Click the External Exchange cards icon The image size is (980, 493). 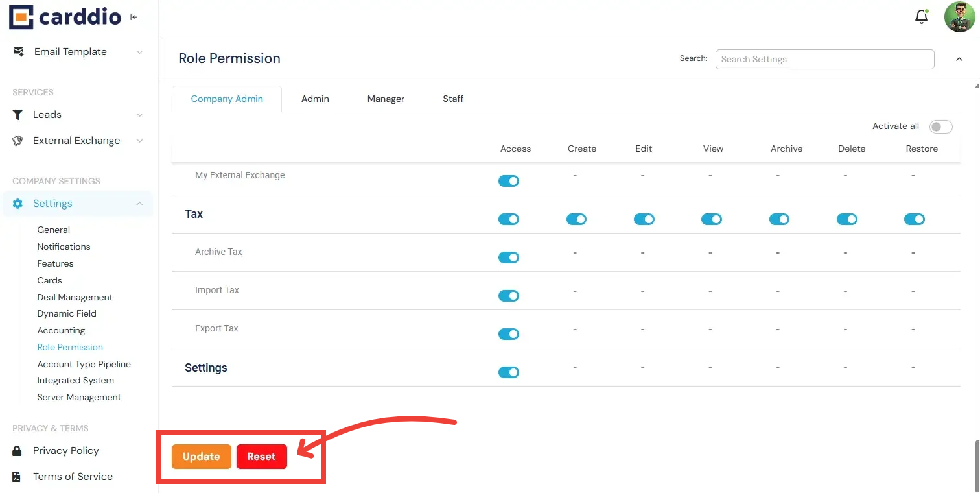pyautogui.click(x=18, y=141)
